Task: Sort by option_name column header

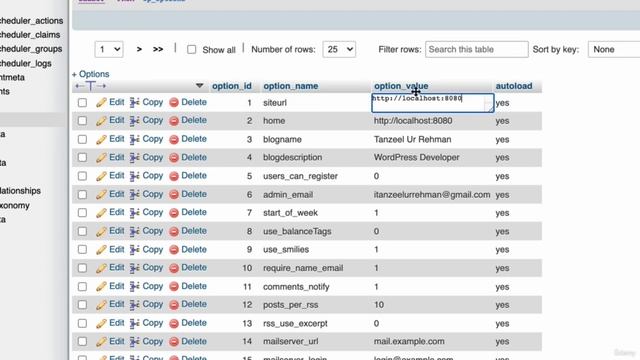Action: tap(291, 86)
